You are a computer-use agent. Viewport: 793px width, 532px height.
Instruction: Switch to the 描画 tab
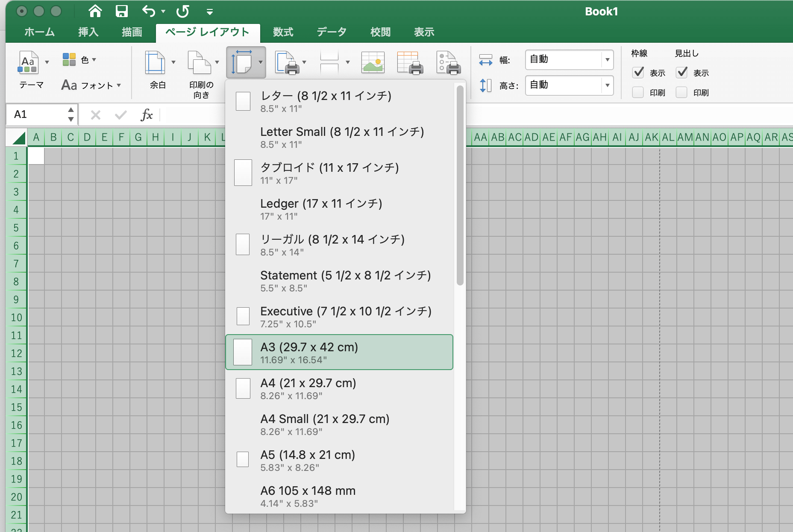(x=132, y=32)
